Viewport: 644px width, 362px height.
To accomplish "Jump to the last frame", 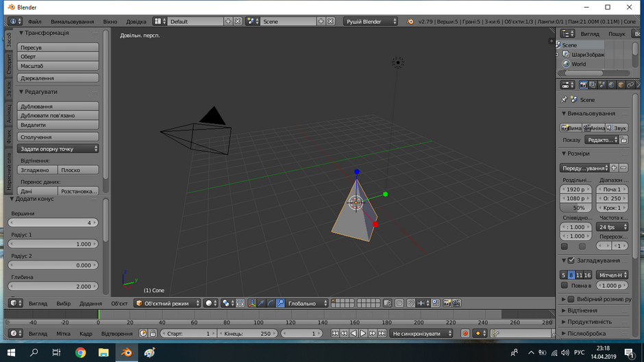I will [382, 333].
